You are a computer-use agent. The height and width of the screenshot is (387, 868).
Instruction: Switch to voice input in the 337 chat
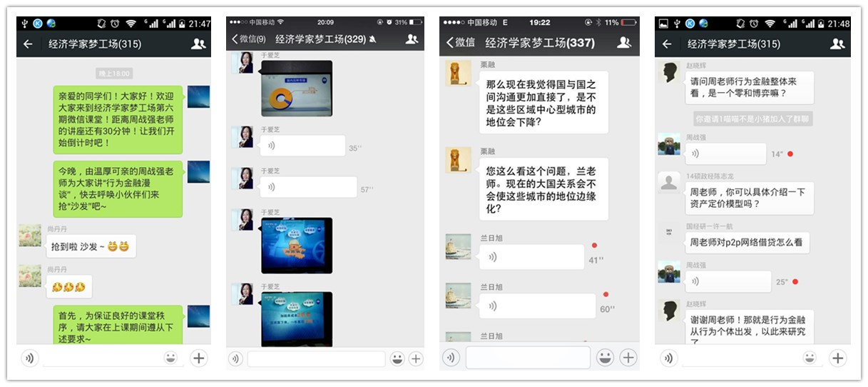tap(451, 358)
